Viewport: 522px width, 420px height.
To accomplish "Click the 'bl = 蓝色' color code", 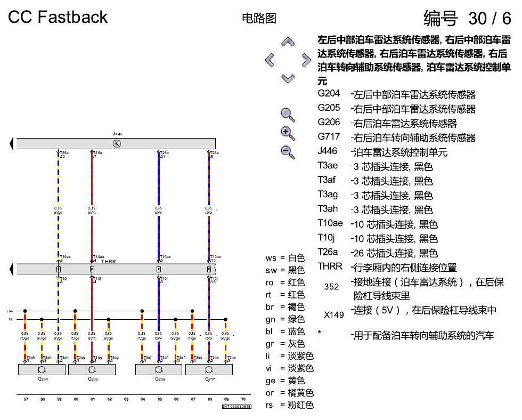I will [x=286, y=332].
